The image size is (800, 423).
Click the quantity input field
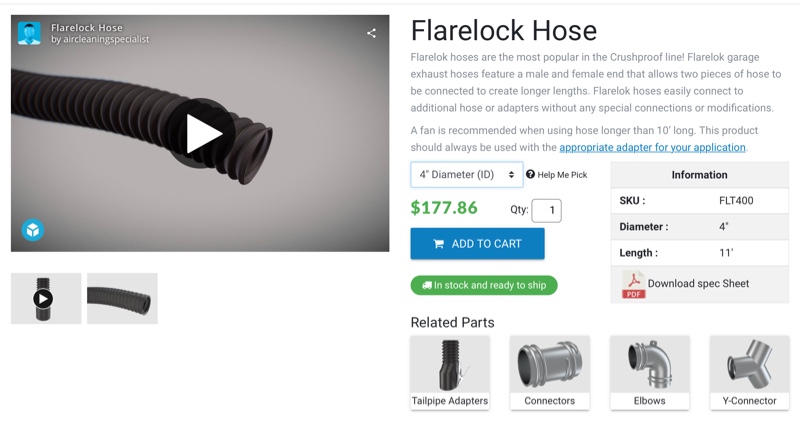tap(546, 210)
